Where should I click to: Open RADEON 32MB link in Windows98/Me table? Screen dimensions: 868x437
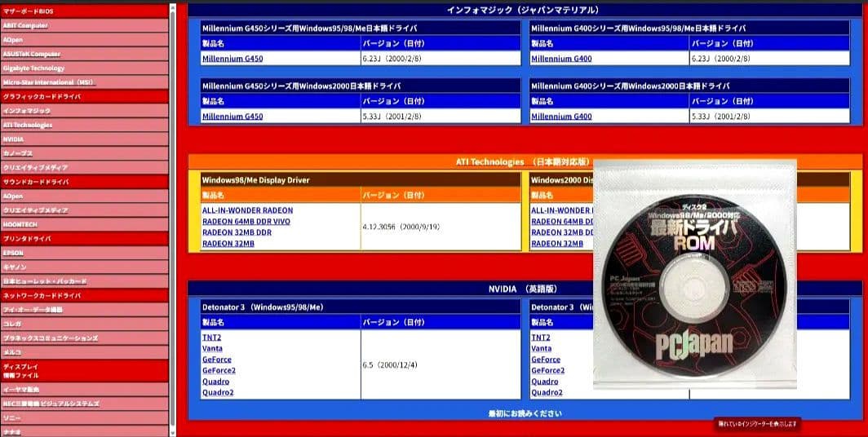[228, 244]
